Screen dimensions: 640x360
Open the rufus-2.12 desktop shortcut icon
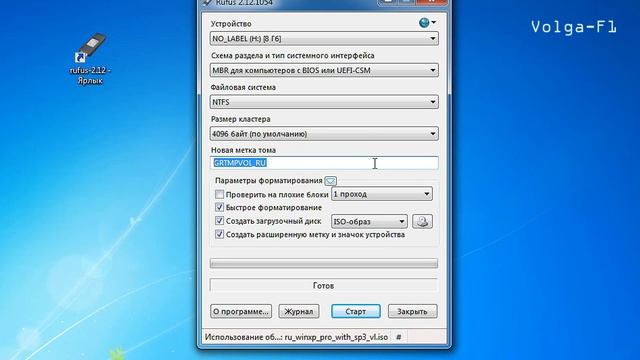point(90,59)
